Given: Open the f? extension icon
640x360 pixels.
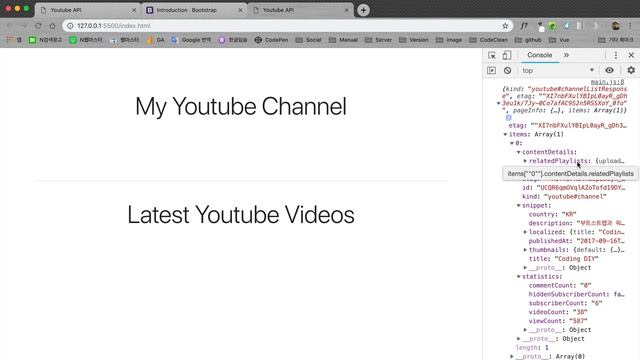Looking at the screenshot, I should point(524,26).
